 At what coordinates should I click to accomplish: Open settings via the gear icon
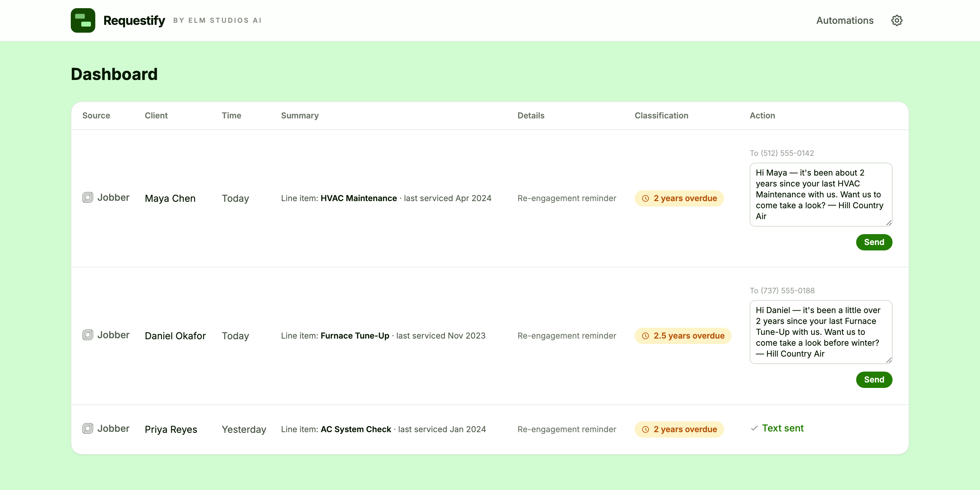pos(897,20)
